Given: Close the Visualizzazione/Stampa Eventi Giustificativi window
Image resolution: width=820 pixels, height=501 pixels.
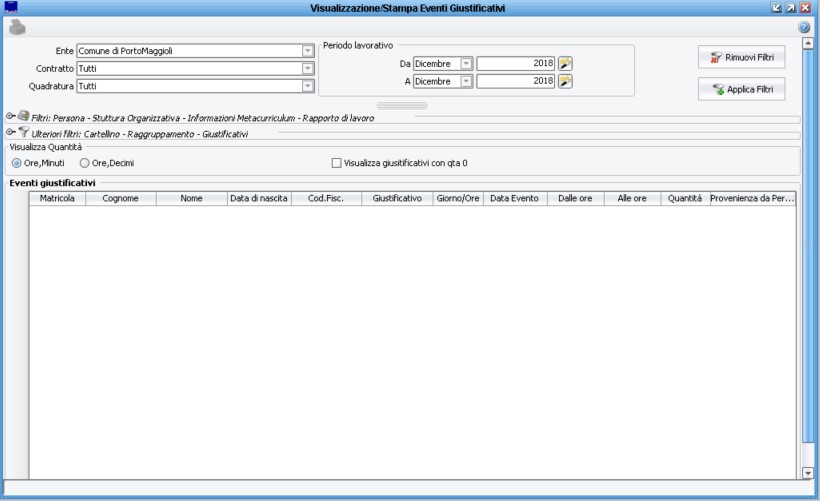Looking at the screenshot, I should click(x=806, y=8).
